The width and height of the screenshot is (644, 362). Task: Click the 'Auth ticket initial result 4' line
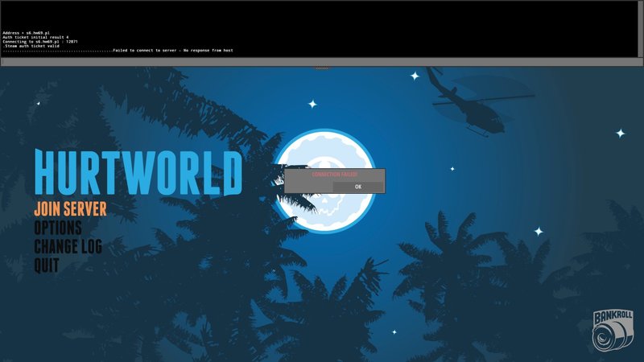[35, 37]
